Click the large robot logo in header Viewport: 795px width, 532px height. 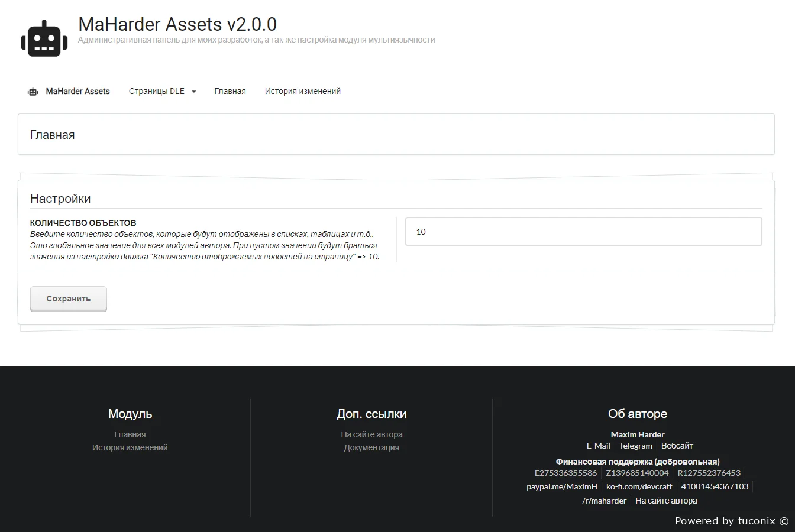40,38
